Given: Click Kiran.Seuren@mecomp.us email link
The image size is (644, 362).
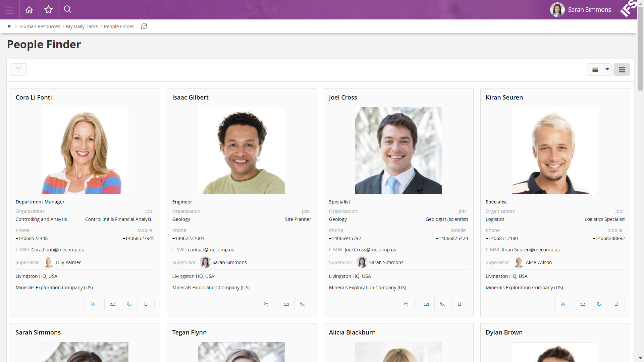Looking at the screenshot, I should [x=530, y=250].
